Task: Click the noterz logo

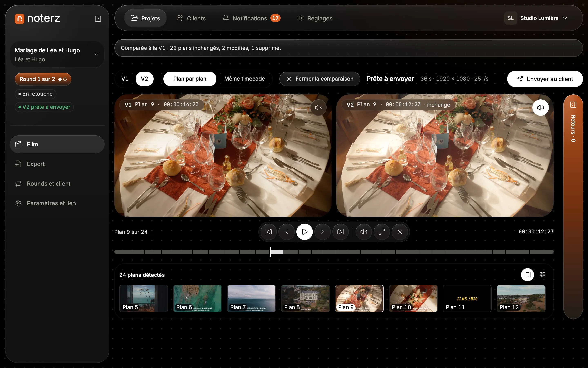Action: tap(37, 18)
